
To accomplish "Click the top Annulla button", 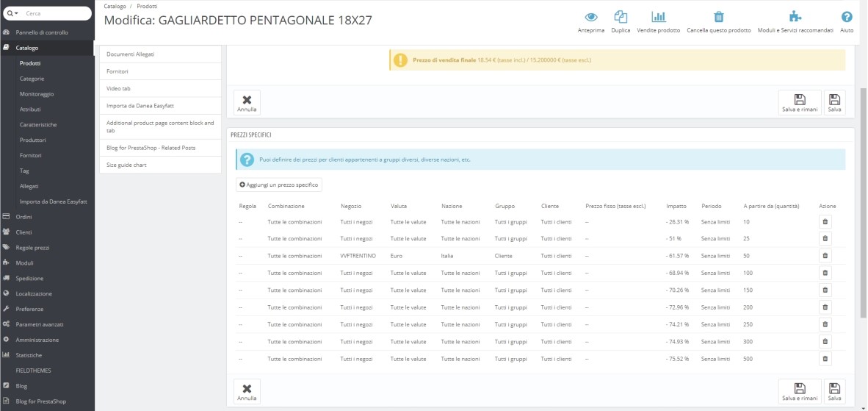I will point(247,102).
